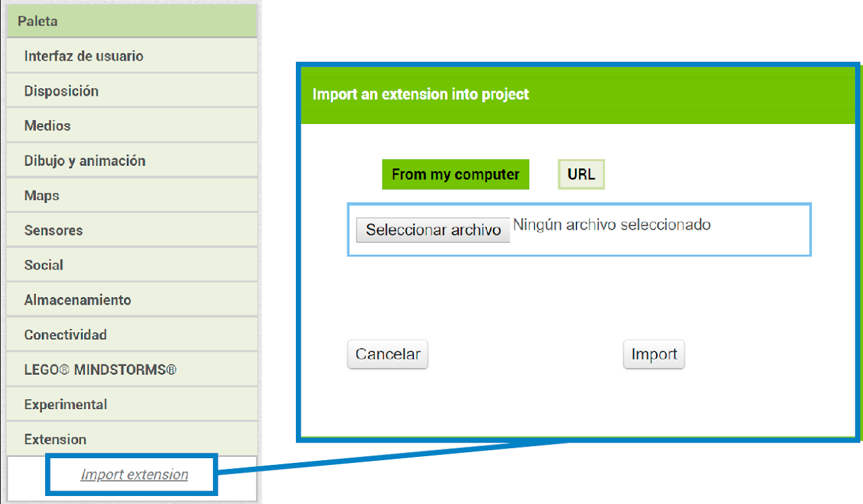Click the Ningún archivo seleccionado file field
This screenshot has width=863, height=504.
point(612,225)
